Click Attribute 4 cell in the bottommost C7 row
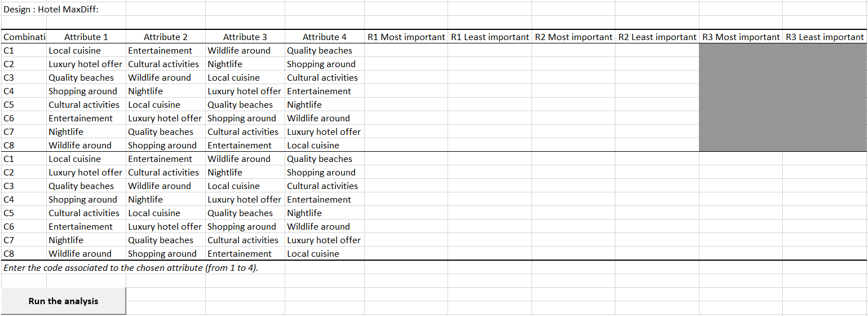868x316 pixels. coord(325,240)
